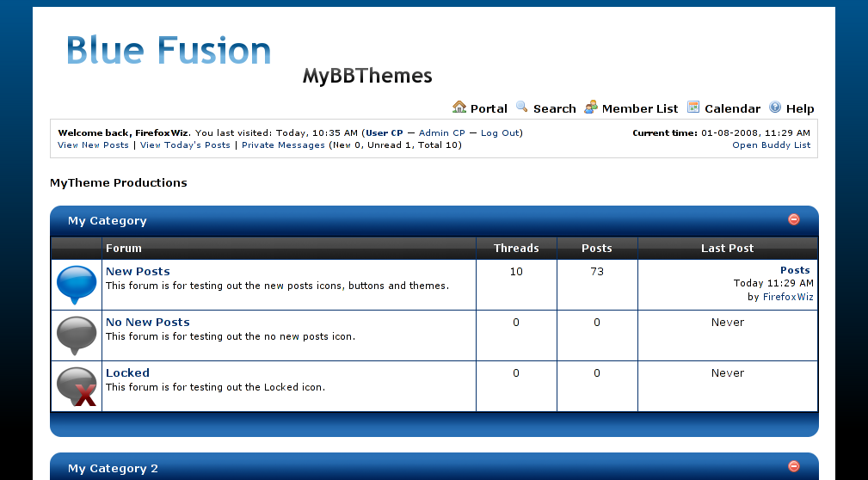The height and width of the screenshot is (480, 868).
Task: Click the No New Posts forum description text
Action: point(231,336)
